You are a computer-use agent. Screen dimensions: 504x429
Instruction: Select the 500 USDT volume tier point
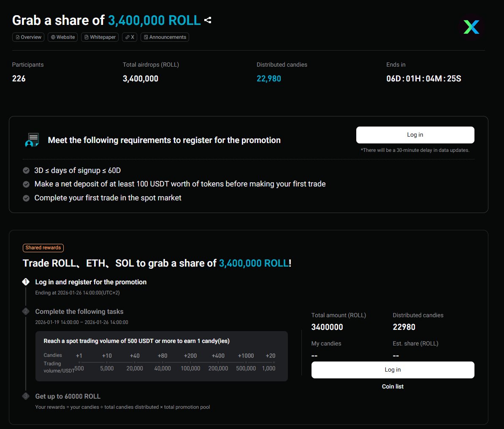(x=79, y=362)
